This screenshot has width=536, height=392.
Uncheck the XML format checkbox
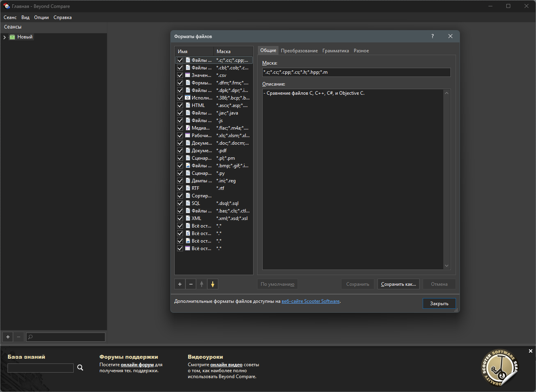(x=180, y=218)
